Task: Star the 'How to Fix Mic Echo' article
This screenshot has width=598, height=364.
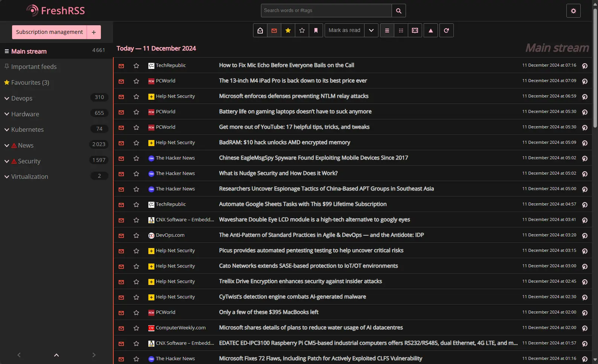Action: [136, 66]
